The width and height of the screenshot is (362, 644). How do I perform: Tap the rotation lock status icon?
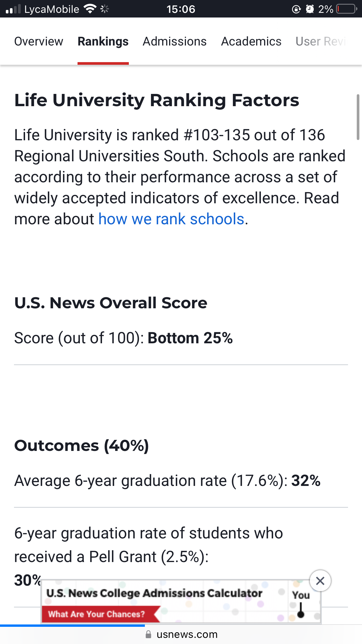(x=296, y=9)
